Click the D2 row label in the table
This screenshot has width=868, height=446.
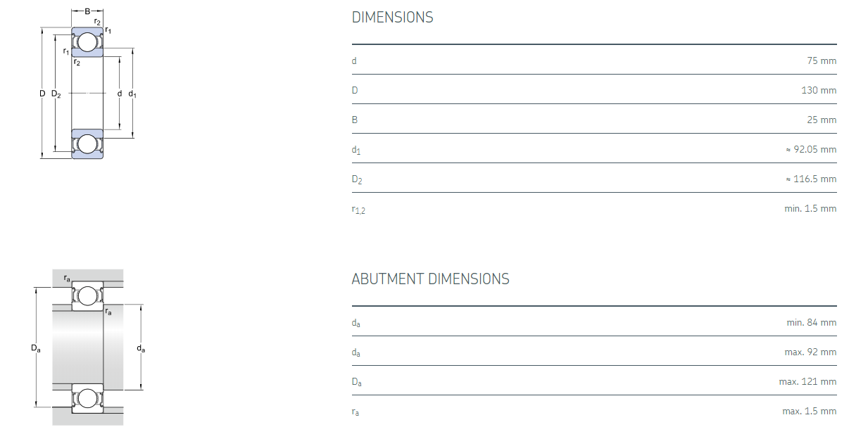(357, 180)
